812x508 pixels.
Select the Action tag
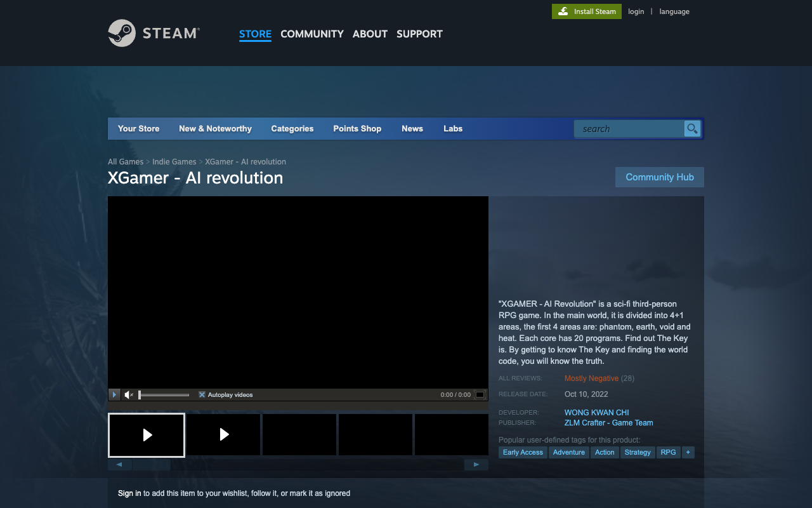[605, 452]
